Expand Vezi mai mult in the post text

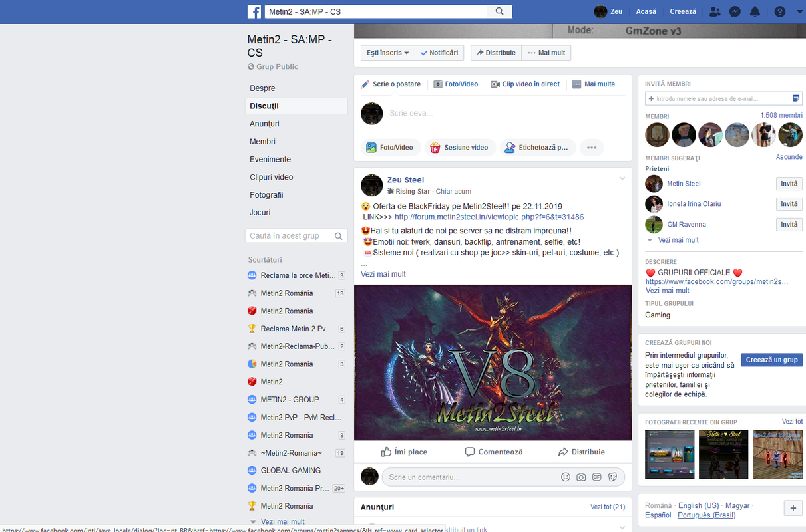[x=383, y=274]
